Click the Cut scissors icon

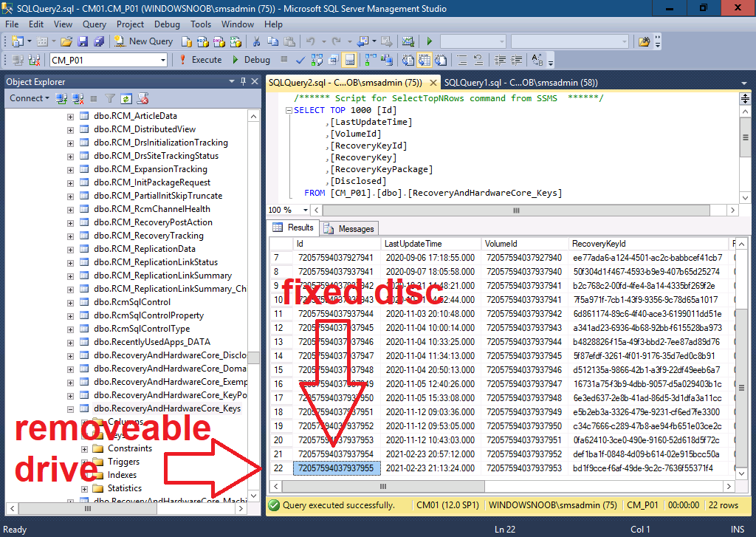pyautogui.click(x=256, y=41)
